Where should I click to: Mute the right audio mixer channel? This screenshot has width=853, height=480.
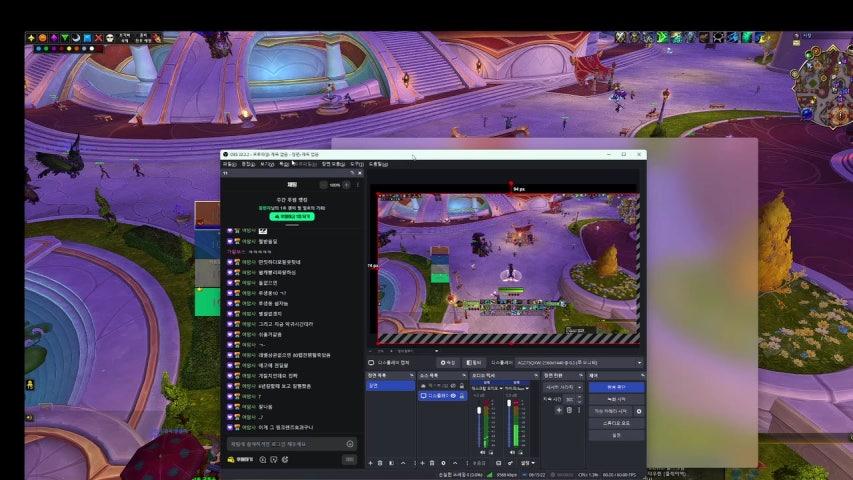tap(512, 452)
